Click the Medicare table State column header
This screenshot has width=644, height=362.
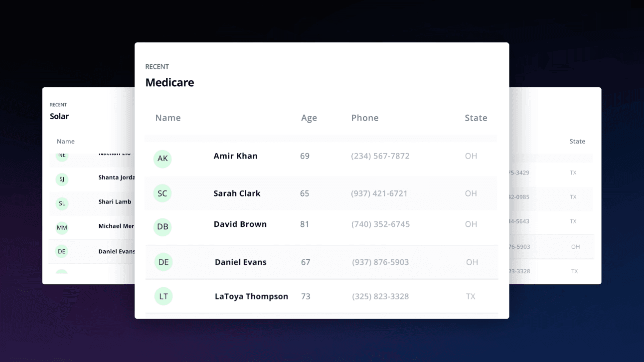pos(476,118)
